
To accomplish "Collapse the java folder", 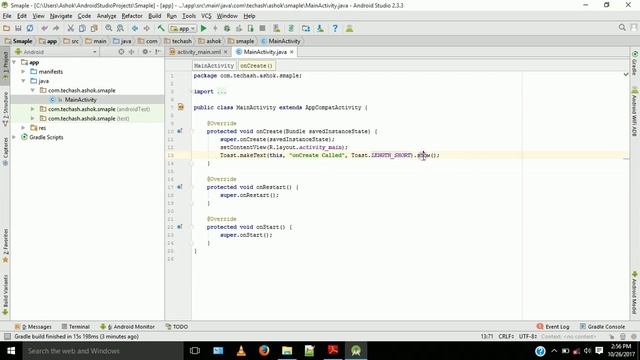I will 23,81.
